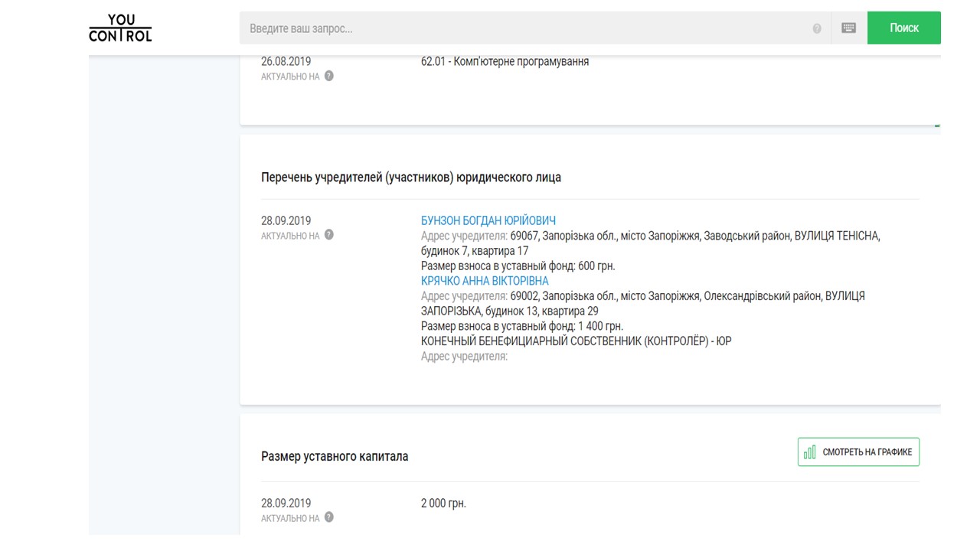This screenshot has width=980, height=551.
Task: Click 'Смотреть на графике' button label
Action: coord(867,452)
